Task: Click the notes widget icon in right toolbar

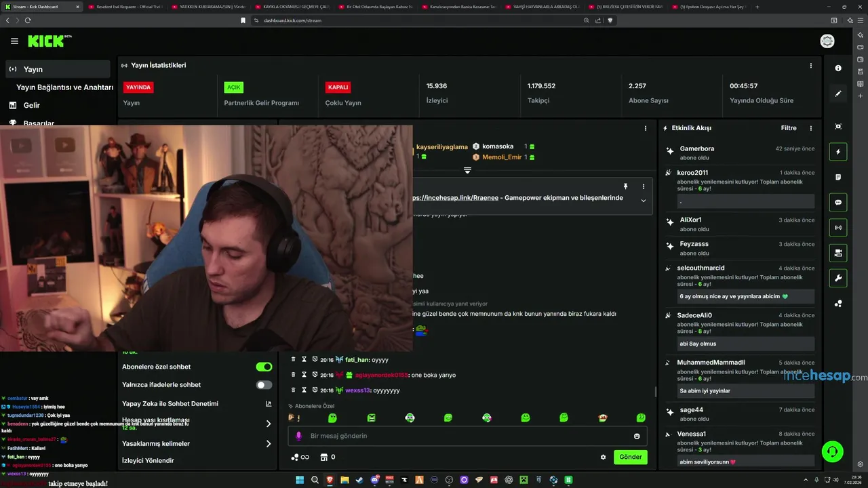Action: [x=838, y=177]
